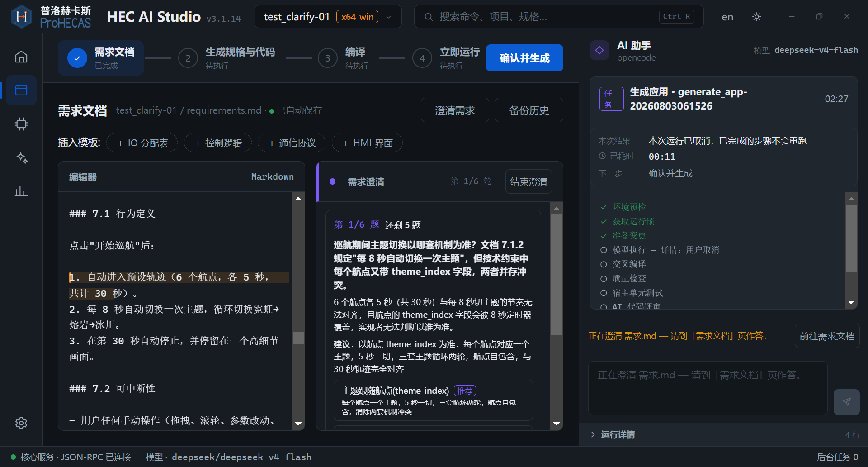Click the AI assistant message input box
Viewport: 868px width, 467px height.
click(708, 388)
